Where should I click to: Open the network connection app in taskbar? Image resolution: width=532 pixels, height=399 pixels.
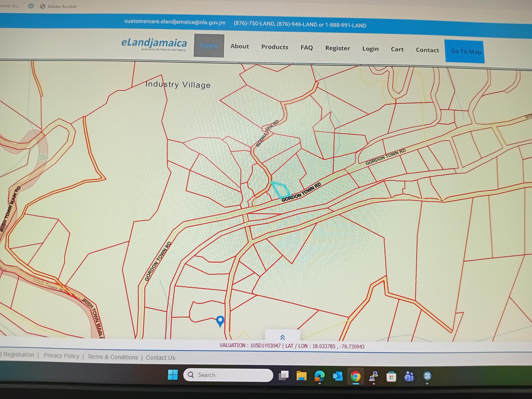click(x=373, y=376)
